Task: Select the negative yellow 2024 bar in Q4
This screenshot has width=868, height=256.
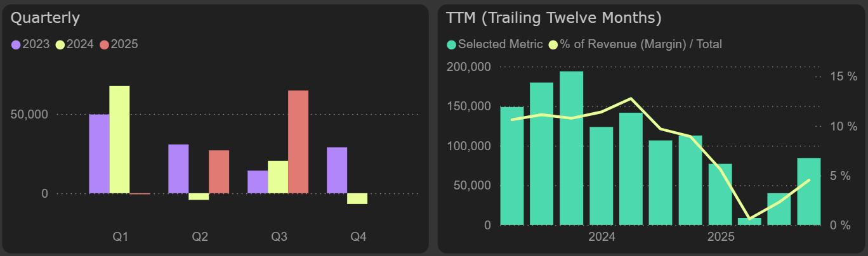Action: click(357, 198)
